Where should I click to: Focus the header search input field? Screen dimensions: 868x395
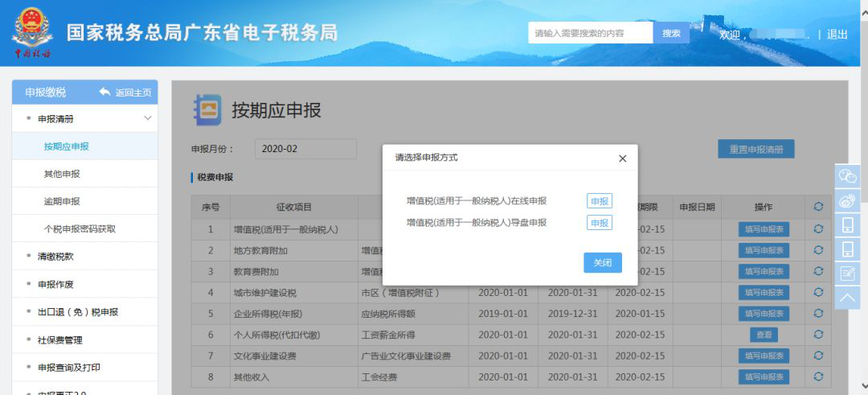pos(591,33)
